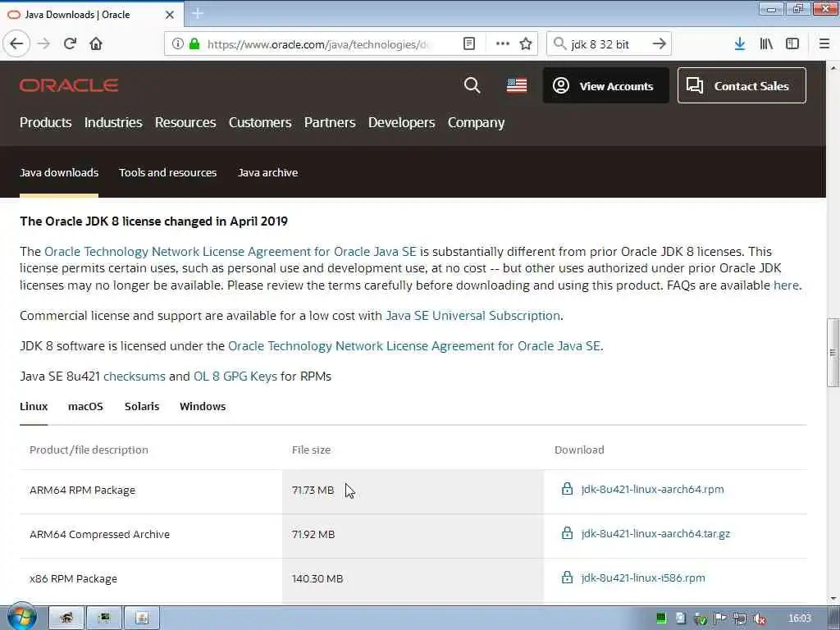Viewport: 840px width, 630px height.
Task: Click the taskbar clock showing 16:03
Action: pyautogui.click(x=800, y=619)
